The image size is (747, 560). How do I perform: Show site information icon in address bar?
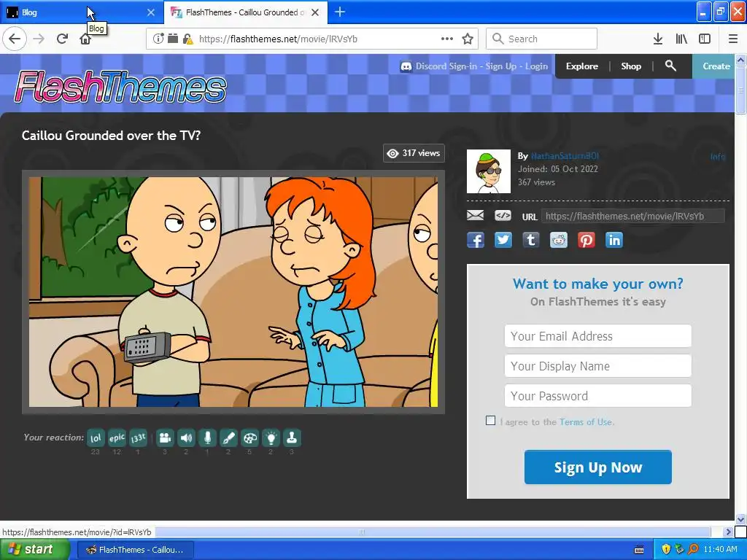(158, 39)
